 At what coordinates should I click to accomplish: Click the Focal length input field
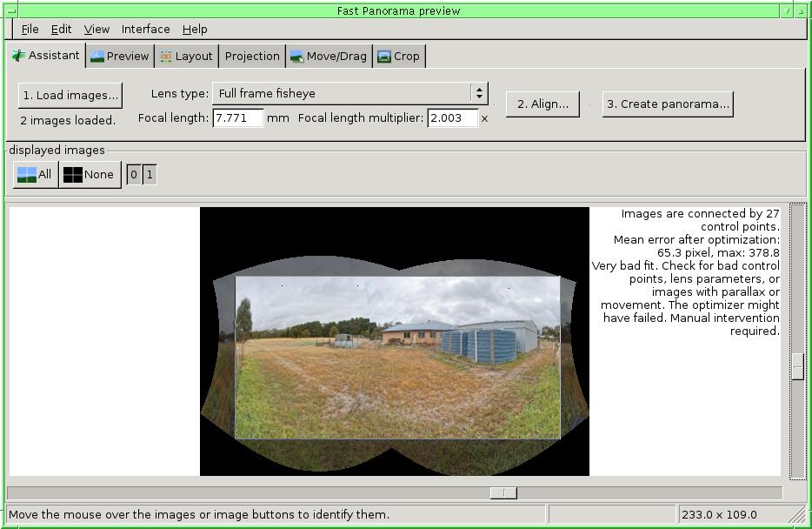click(x=237, y=117)
